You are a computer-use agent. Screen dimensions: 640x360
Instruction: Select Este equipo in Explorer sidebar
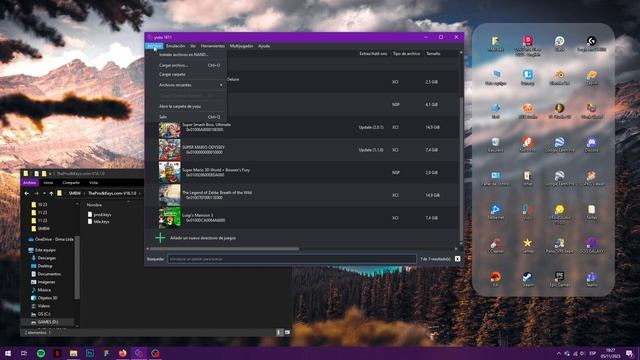tap(42, 250)
